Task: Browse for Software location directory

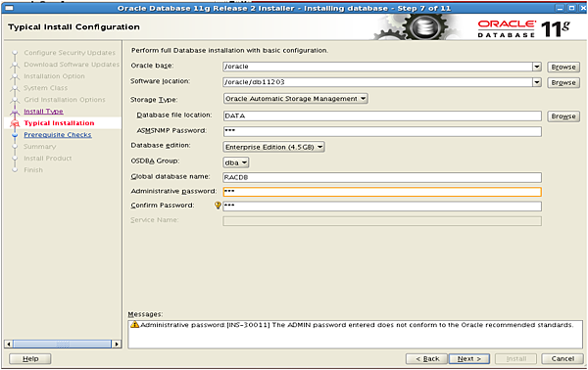Action: pos(563,83)
